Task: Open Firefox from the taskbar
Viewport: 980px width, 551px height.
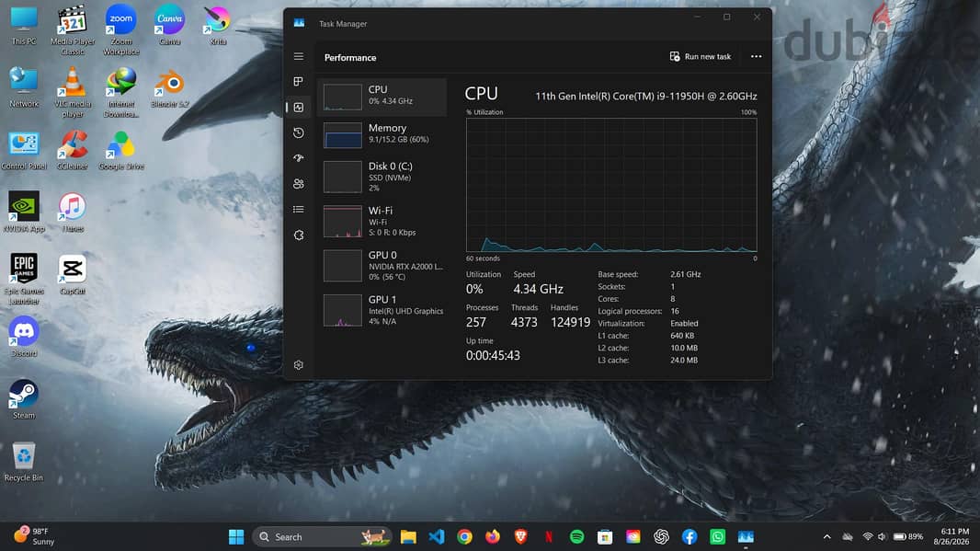Action: (493, 536)
